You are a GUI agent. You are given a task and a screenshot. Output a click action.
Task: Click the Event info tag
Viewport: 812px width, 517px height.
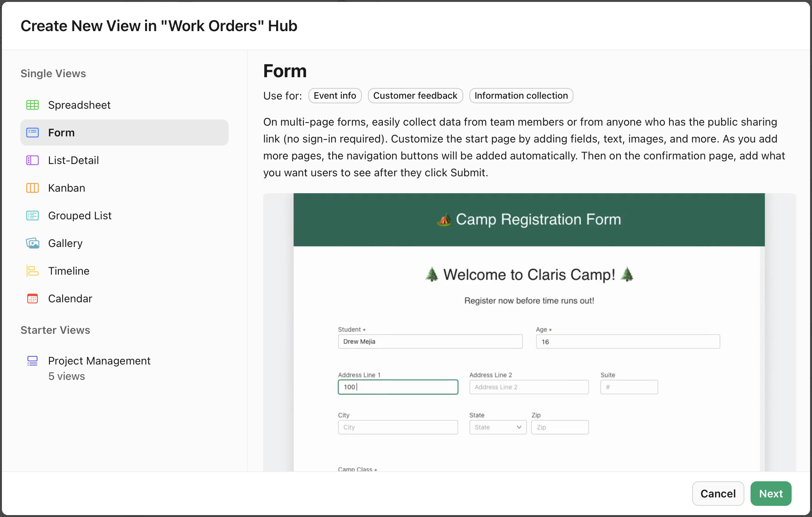[335, 96]
